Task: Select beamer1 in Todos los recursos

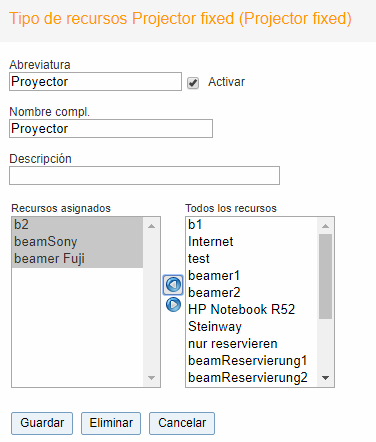Action: [252, 276]
